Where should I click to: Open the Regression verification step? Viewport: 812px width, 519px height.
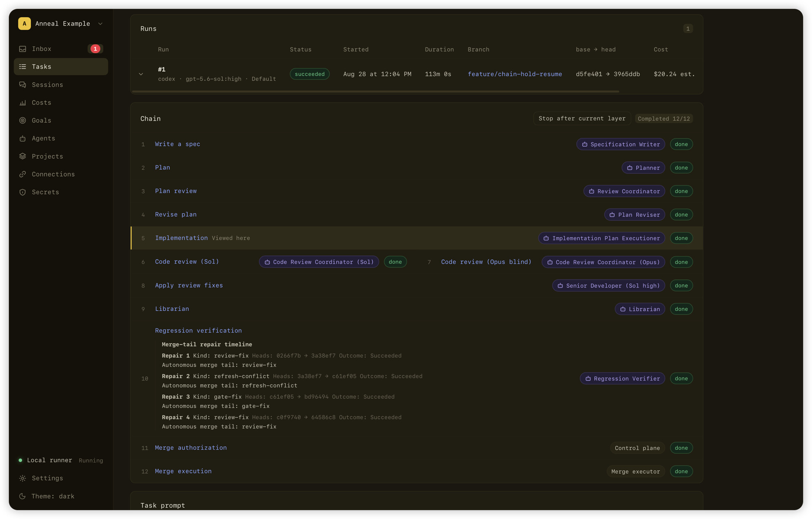(x=198, y=331)
